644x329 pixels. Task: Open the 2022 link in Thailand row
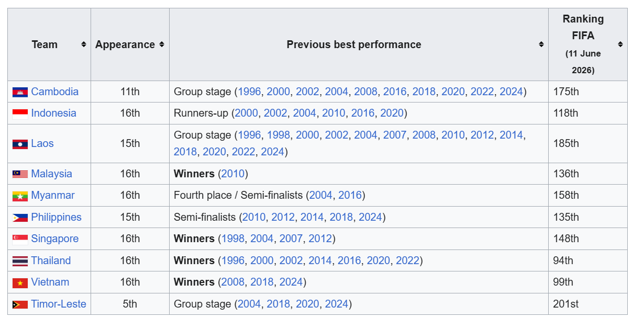click(x=407, y=260)
